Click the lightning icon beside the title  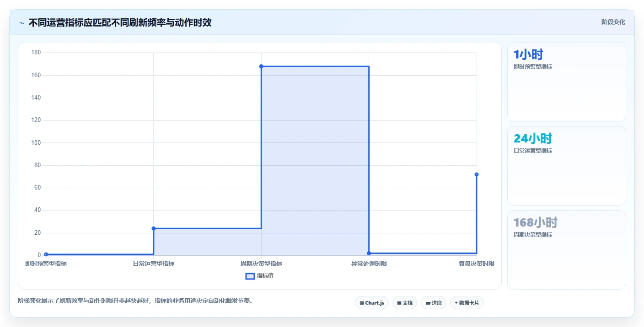[x=21, y=23]
